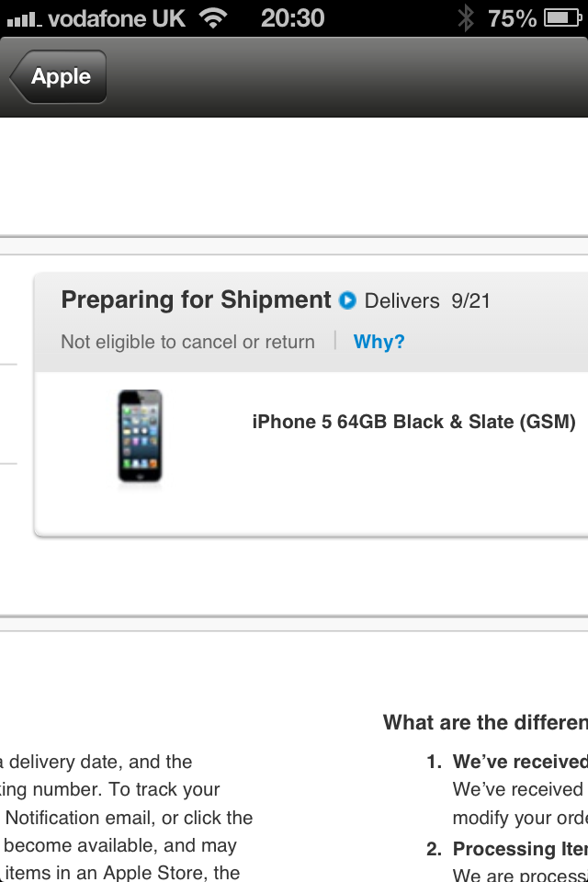Tap the empty grey navigation bar area
Viewport: 588px width, 882px height.
(x=349, y=77)
